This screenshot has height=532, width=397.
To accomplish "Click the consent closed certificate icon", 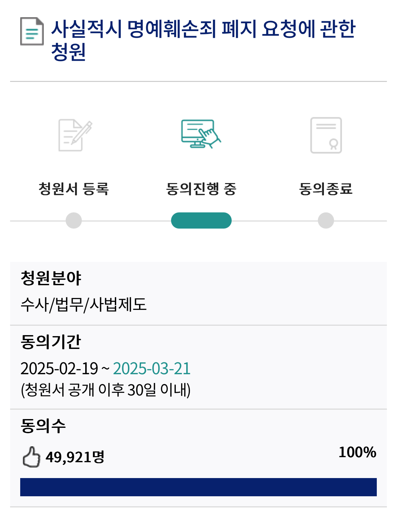I will (x=326, y=135).
